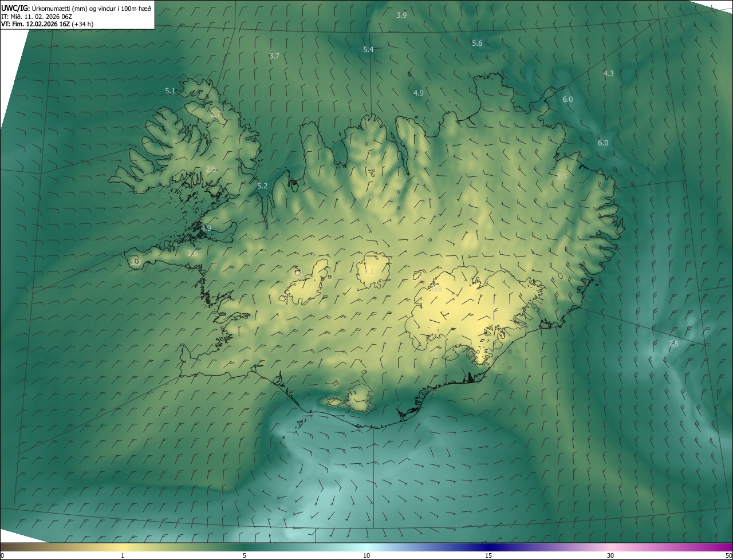733x560 pixels.
Task: Select the VT Fim. 12.02.2026 16Z line
Action: pos(48,24)
